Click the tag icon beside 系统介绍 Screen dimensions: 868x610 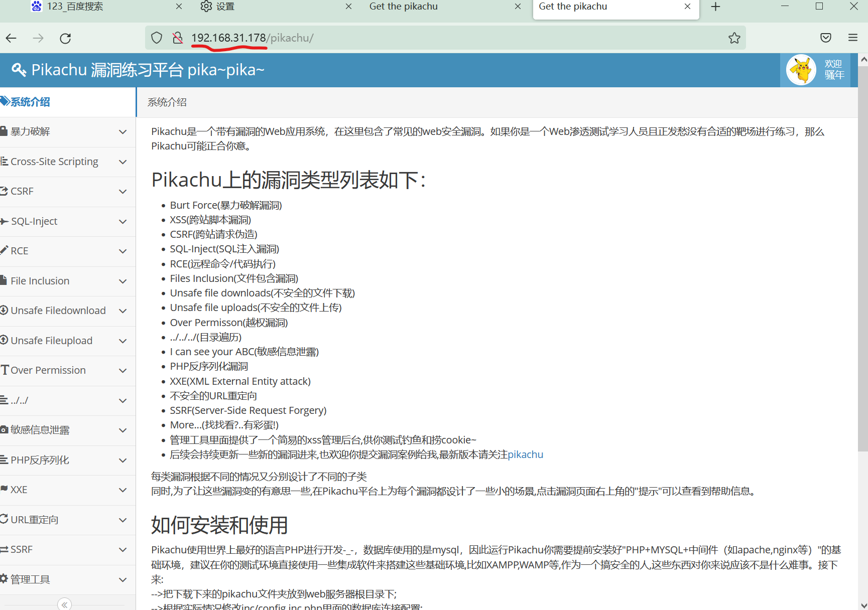(5, 102)
